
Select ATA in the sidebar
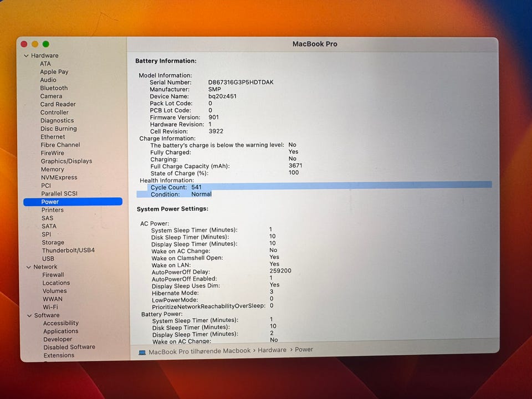pyautogui.click(x=45, y=64)
